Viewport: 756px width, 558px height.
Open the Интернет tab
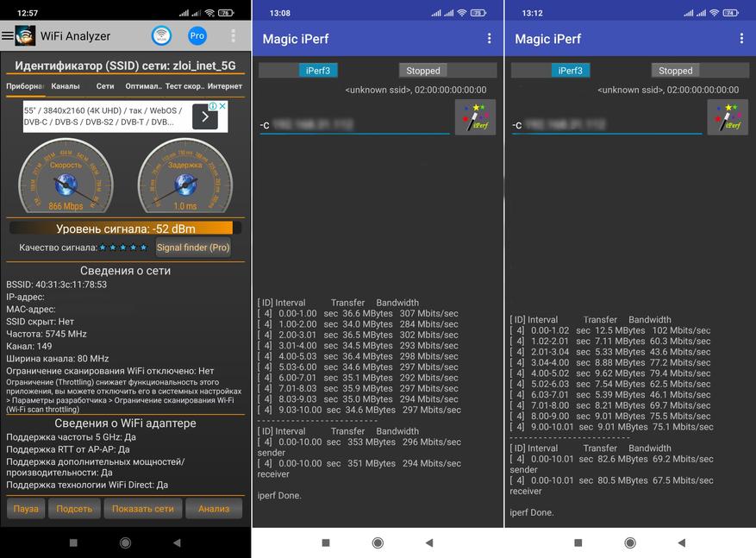coord(225,86)
